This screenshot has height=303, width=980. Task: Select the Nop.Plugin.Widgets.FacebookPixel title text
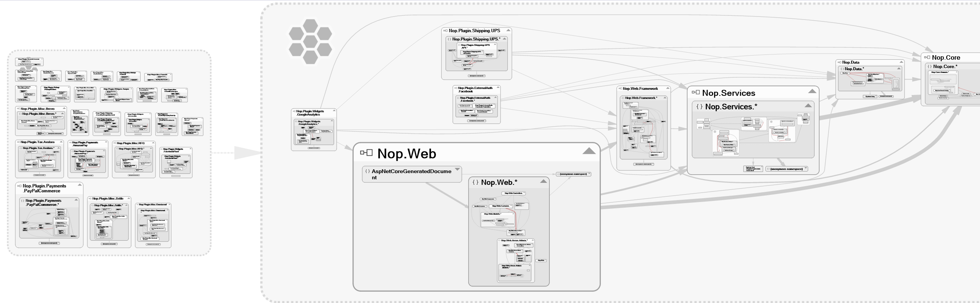click(x=173, y=150)
